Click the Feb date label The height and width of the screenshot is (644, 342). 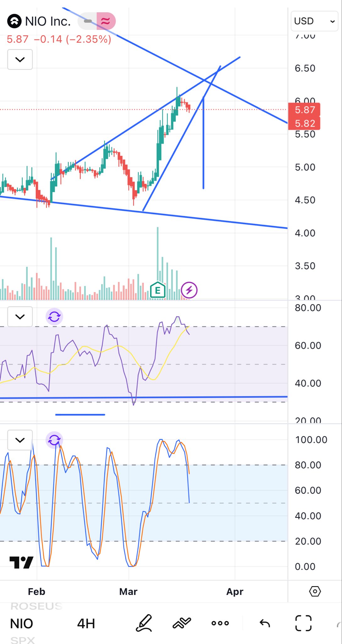[x=37, y=592]
